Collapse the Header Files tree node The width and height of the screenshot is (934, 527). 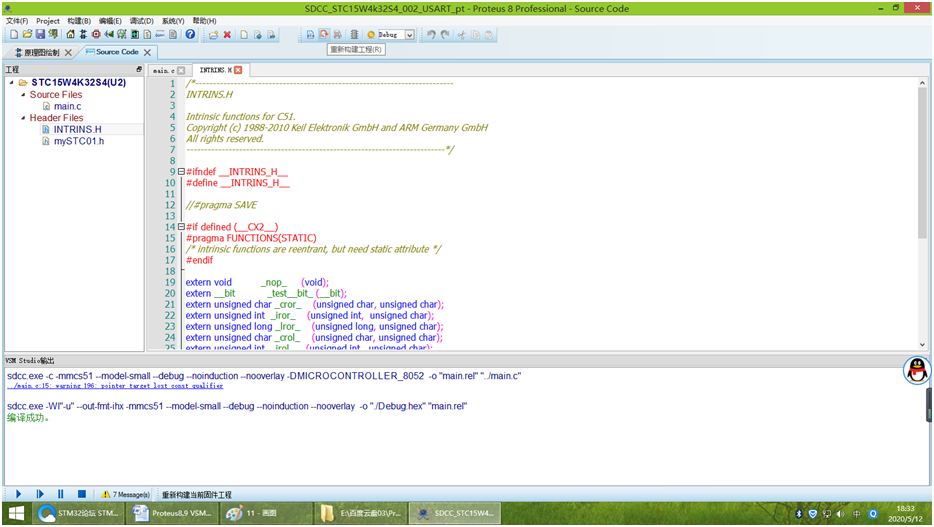(22, 118)
